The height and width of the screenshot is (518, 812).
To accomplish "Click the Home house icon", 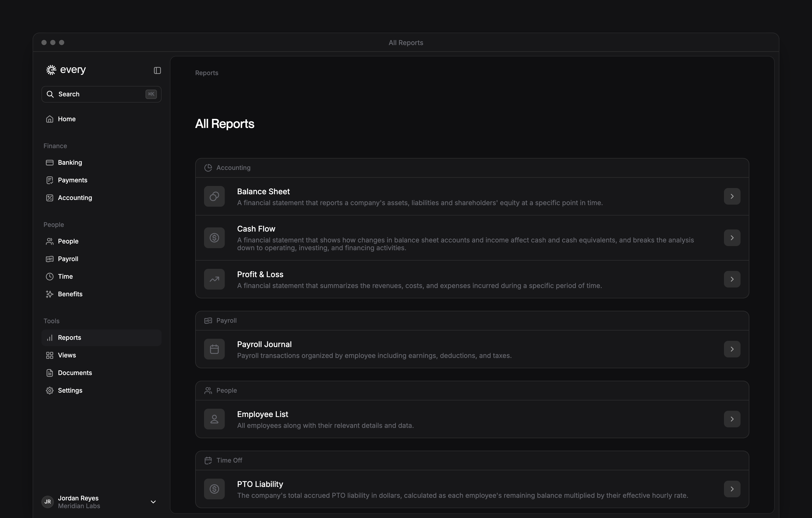I will 49,119.
